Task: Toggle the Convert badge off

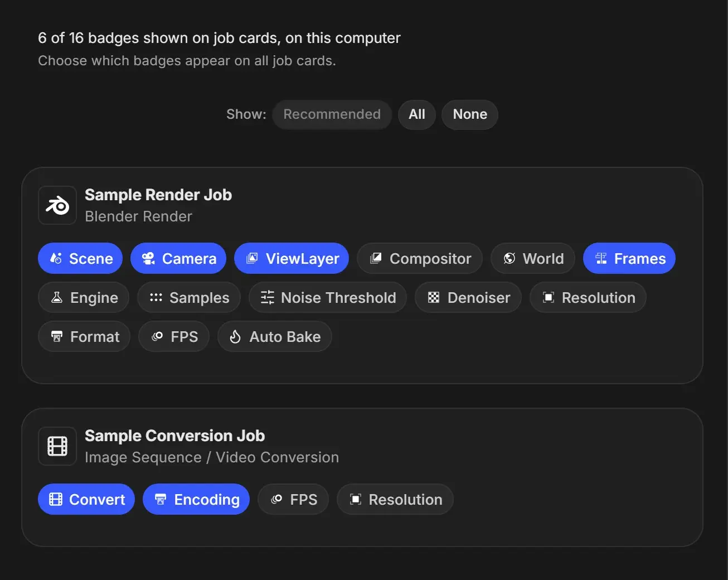Action: click(x=86, y=499)
